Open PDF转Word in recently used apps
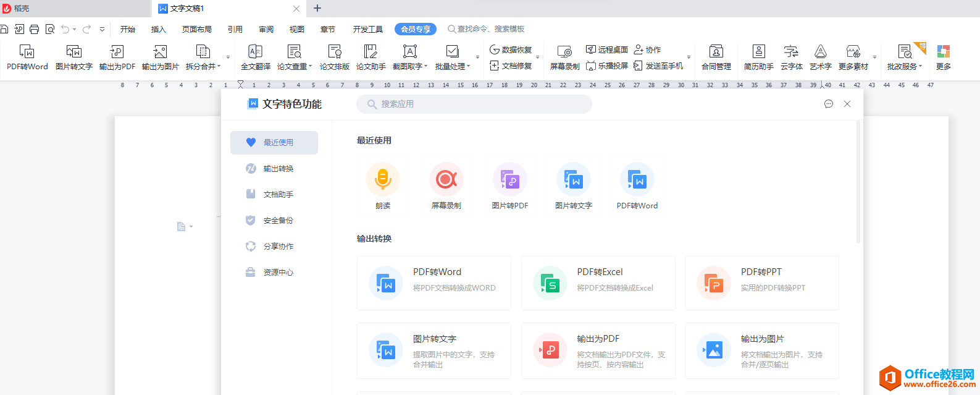Image resolution: width=980 pixels, height=395 pixels. point(637,186)
